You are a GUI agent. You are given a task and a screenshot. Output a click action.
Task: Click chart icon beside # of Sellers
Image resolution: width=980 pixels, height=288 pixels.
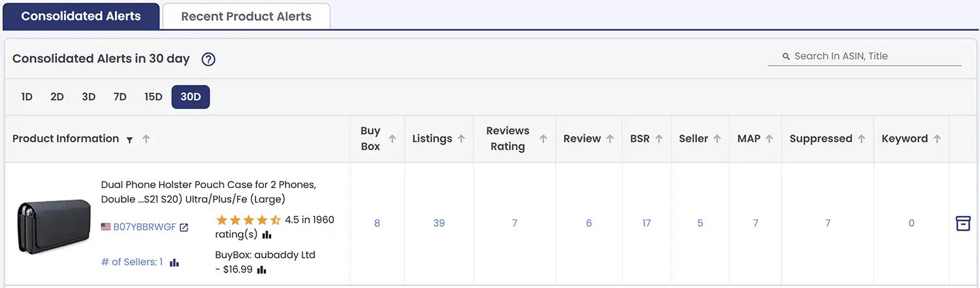(x=174, y=263)
